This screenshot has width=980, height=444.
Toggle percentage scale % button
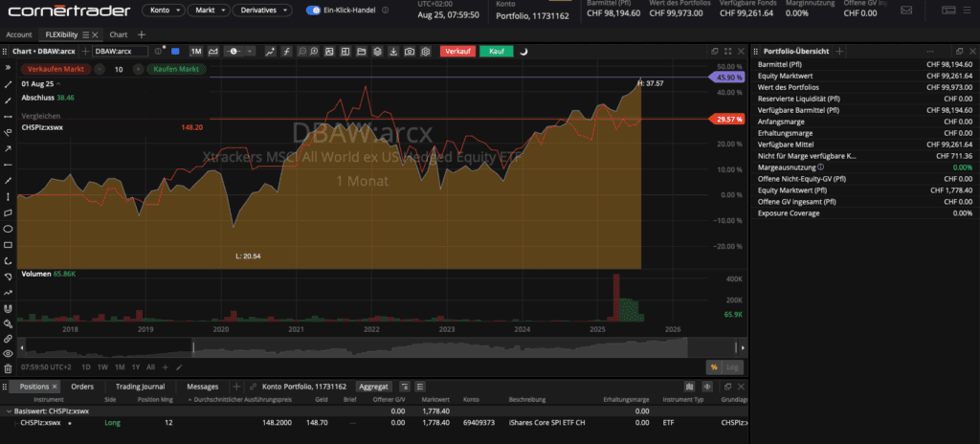click(713, 367)
